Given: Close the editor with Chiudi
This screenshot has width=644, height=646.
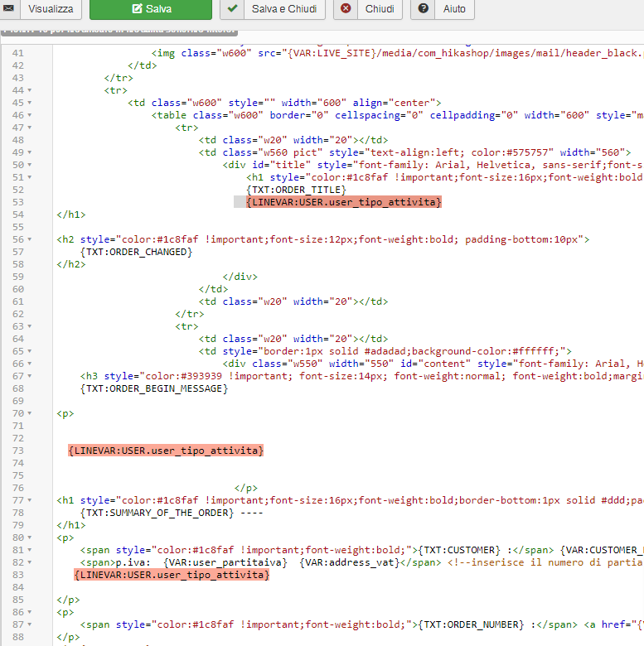Looking at the screenshot, I should click(x=379, y=9).
